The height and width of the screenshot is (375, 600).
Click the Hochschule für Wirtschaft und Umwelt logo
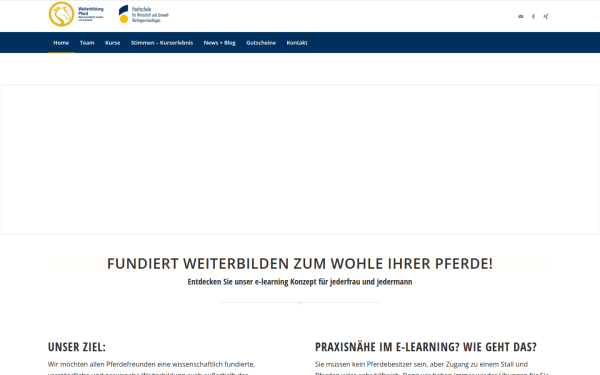coord(144,14)
